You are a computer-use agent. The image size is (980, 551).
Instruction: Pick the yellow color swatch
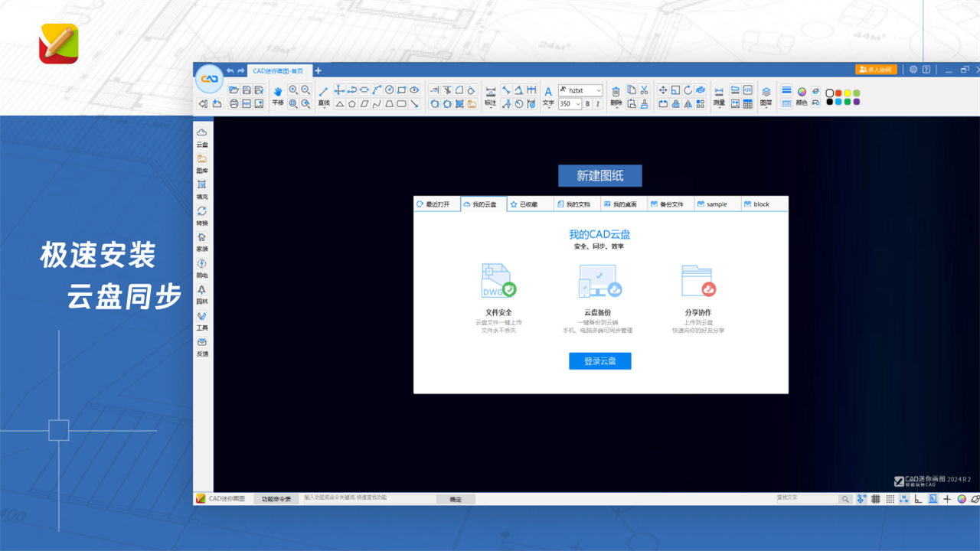click(x=848, y=93)
